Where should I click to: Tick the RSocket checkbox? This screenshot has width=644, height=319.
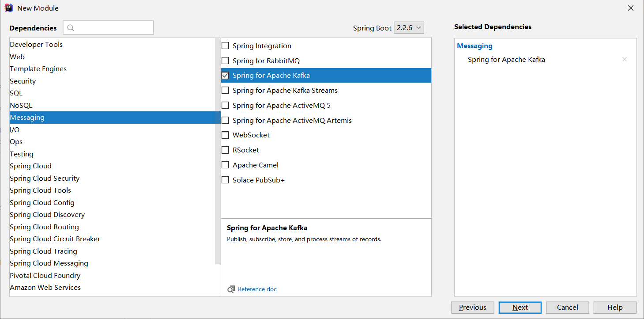click(225, 150)
